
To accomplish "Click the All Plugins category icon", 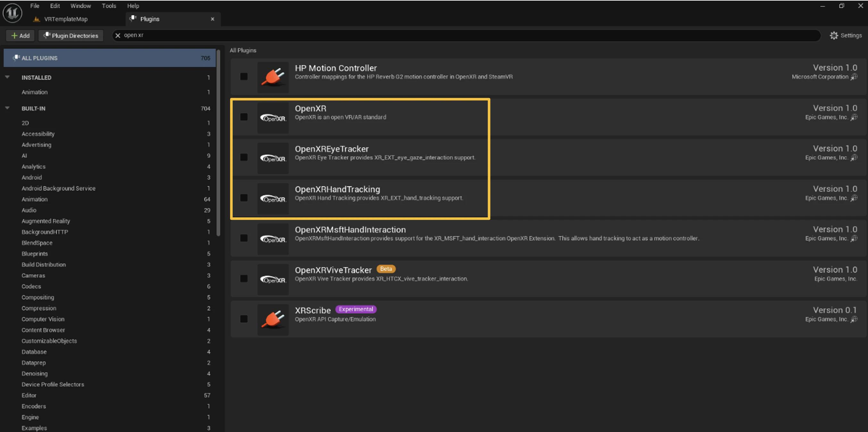I will point(16,58).
